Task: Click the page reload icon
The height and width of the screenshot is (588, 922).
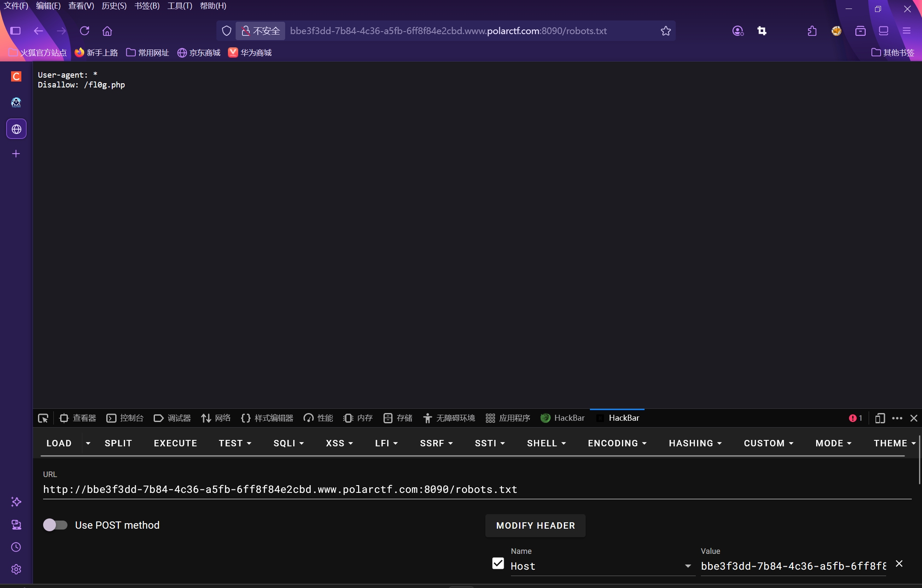Action: pos(85,31)
